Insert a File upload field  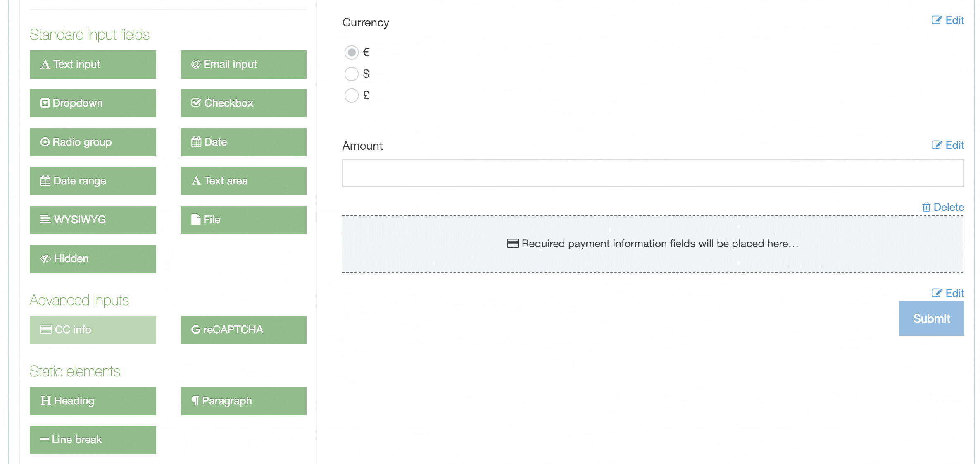(x=243, y=220)
